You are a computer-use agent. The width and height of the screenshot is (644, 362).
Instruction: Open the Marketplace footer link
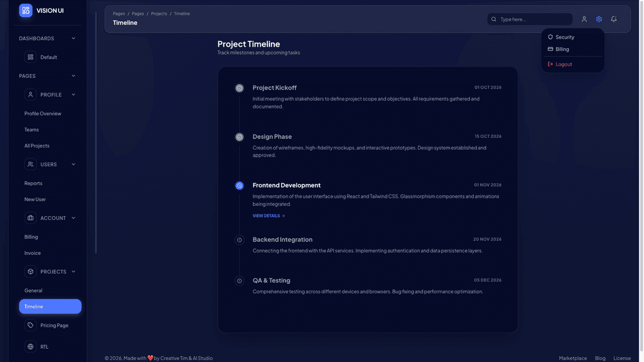click(573, 358)
